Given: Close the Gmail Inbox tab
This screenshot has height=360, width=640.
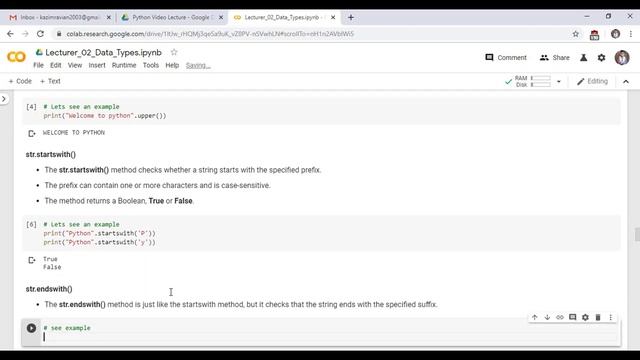Looking at the screenshot, I should click(x=109, y=18).
